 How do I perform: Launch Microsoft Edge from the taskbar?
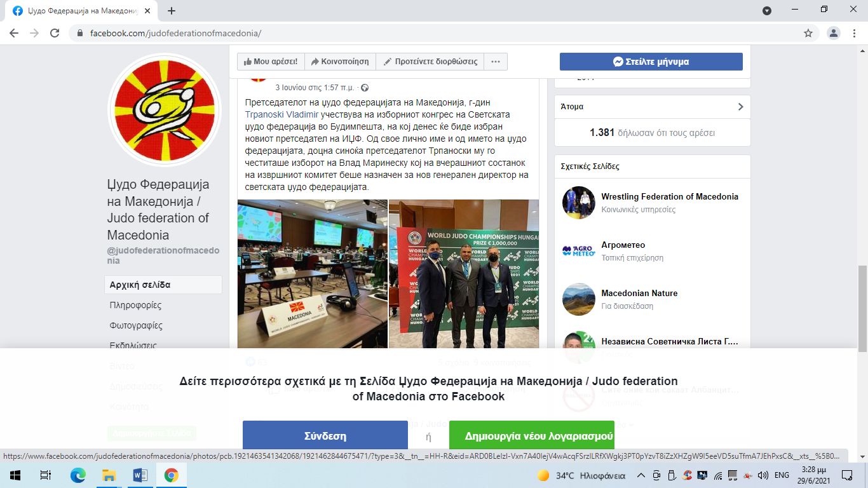(78, 475)
